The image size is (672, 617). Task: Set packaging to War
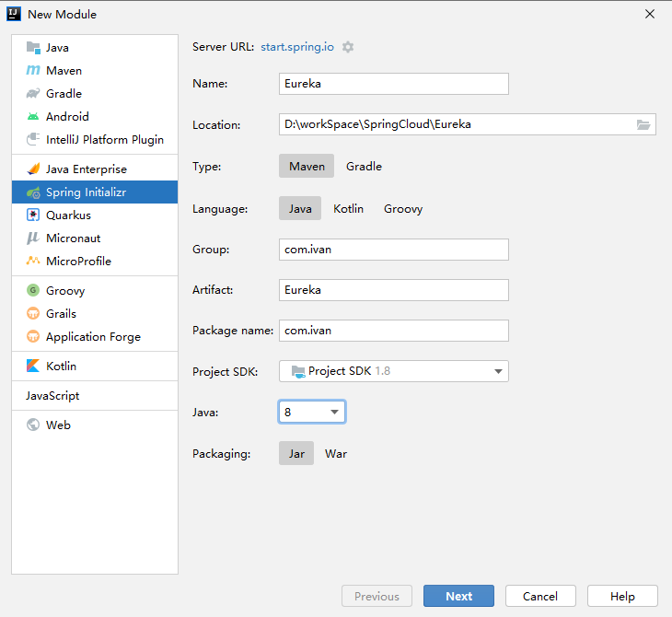coord(336,453)
